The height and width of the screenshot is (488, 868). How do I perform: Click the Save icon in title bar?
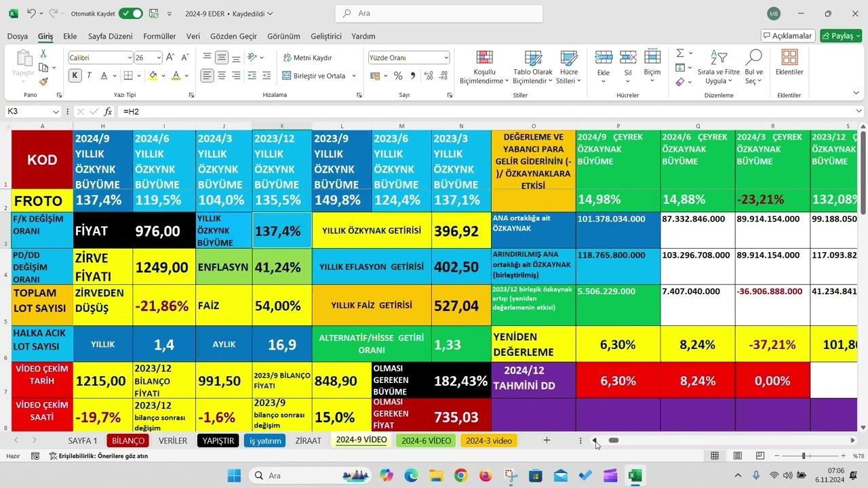154,13
